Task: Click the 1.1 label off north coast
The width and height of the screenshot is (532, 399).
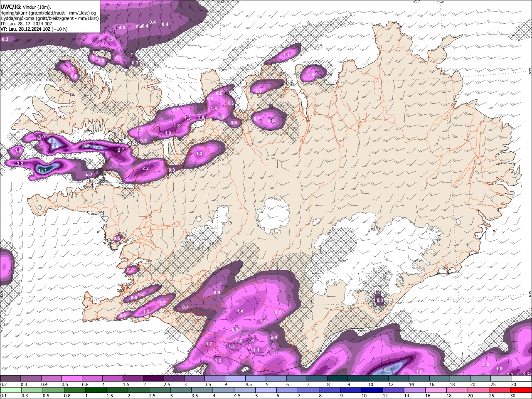Action: tap(286, 55)
